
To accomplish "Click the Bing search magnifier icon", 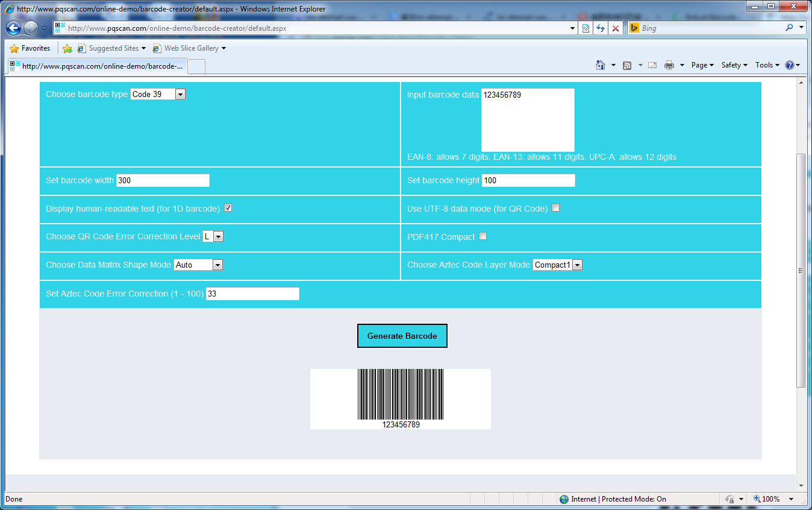I will click(790, 28).
